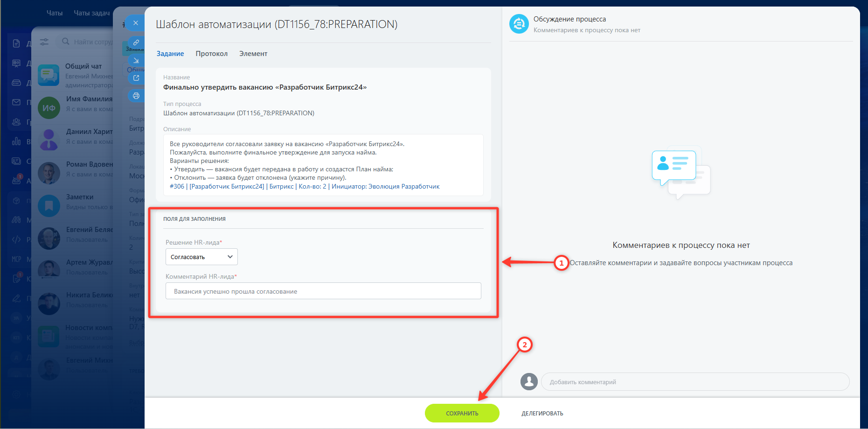Click the diagonal stripes icon in sidebar
This screenshot has height=429, width=868.
(16, 220)
